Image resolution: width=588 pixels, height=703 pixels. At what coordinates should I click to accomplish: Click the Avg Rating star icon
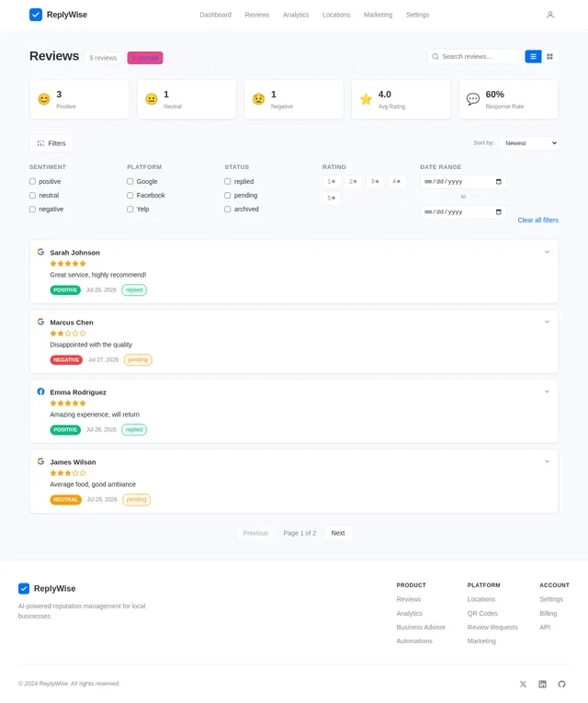(367, 99)
